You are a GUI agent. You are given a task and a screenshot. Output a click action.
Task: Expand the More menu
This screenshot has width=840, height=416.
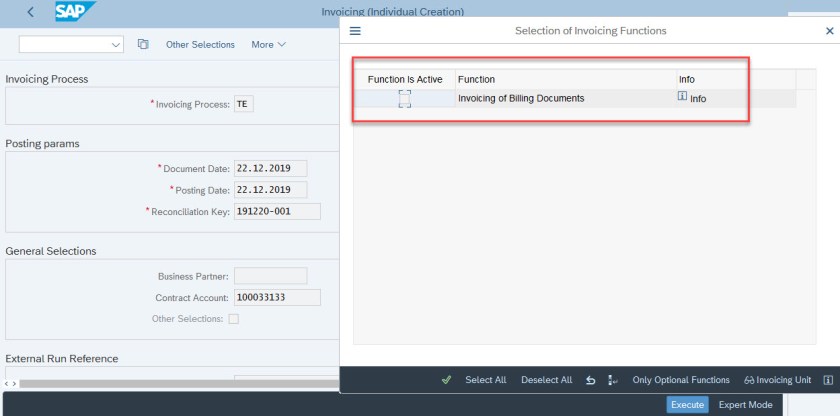[x=269, y=44]
